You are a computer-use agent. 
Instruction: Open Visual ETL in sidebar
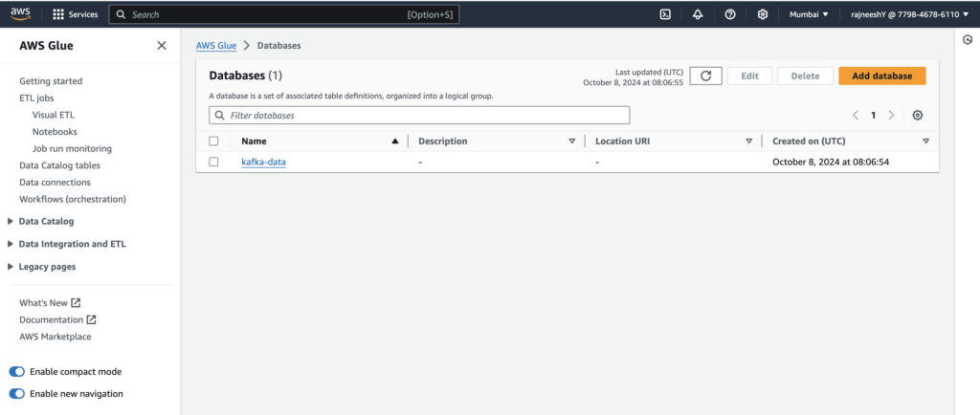tap(53, 115)
